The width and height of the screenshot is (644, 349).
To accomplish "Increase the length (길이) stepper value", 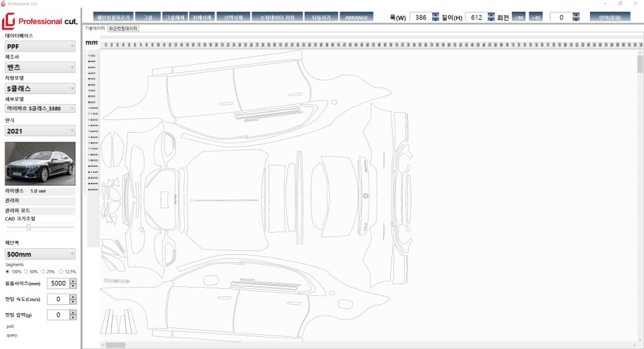I will (x=491, y=15).
